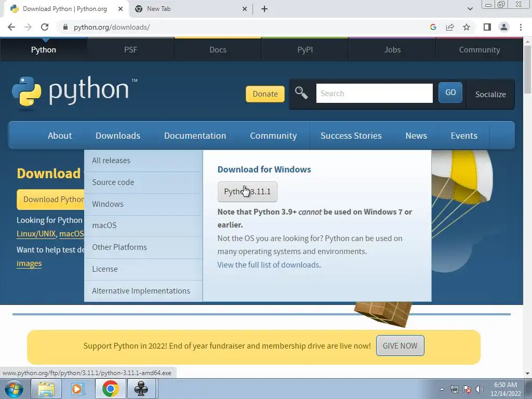532x399 pixels.
Task: Click the GO search button
Action: coord(450,92)
